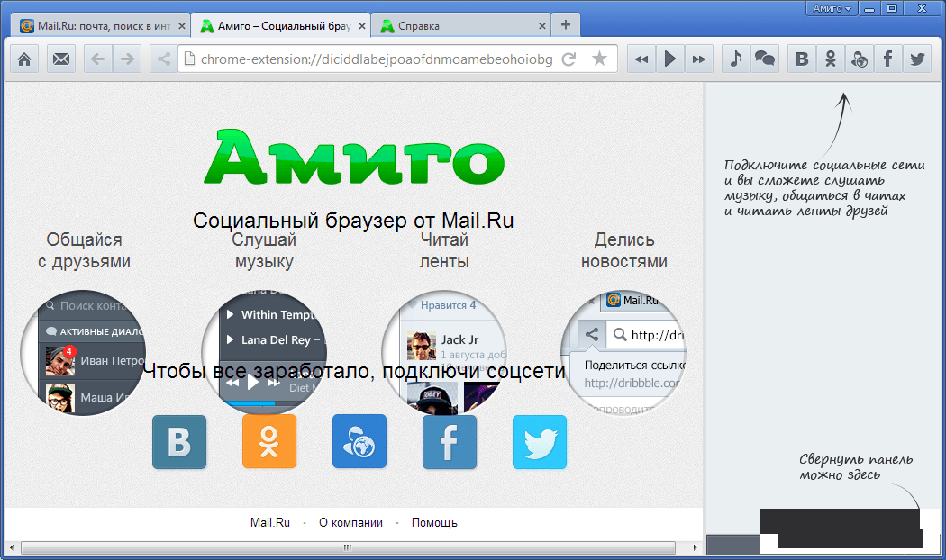Click the large blue Facebook button on the page
The width and height of the screenshot is (946, 560).
450,441
